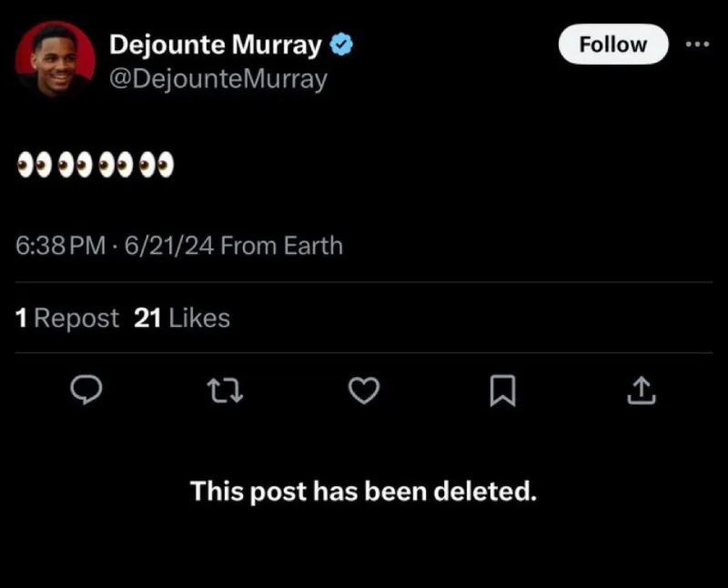Repost this post using the arrows icon
This screenshot has width=728, height=588.
click(x=223, y=390)
